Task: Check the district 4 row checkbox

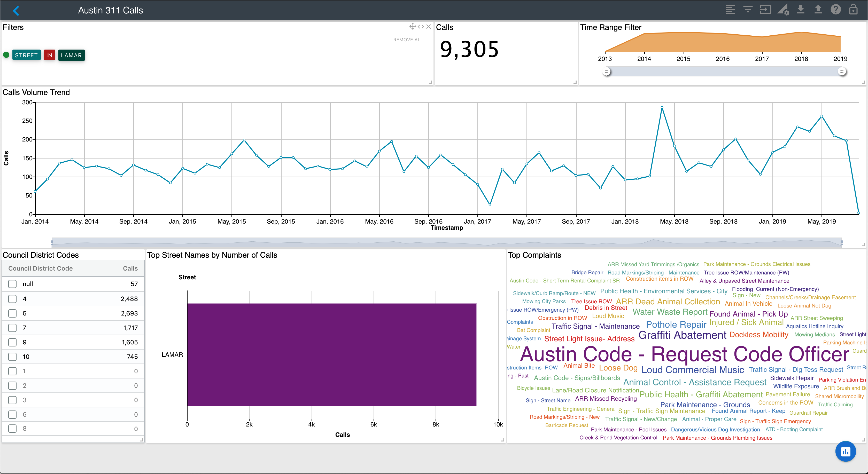Action: pos(12,299)
